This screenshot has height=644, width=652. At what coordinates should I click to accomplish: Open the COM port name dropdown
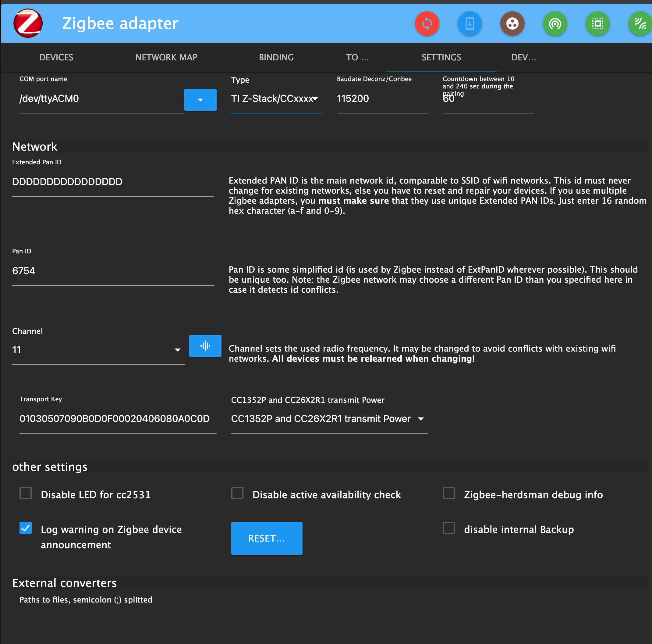200,100
